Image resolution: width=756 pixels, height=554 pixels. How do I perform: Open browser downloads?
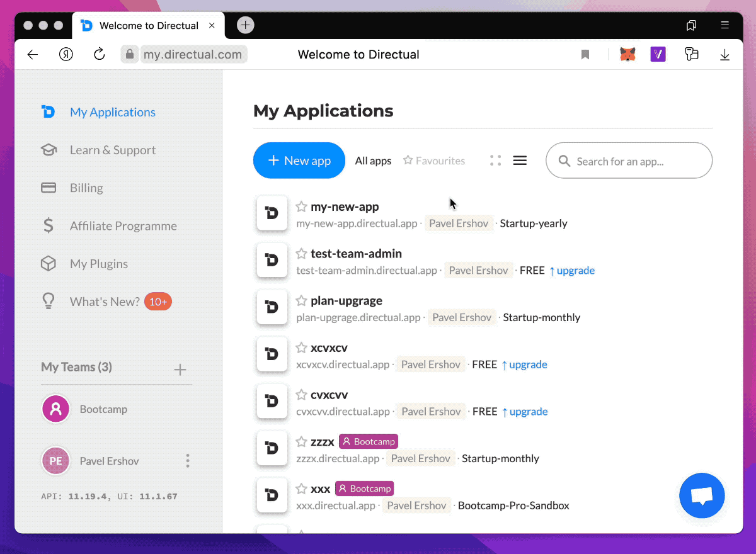[724, 55]
